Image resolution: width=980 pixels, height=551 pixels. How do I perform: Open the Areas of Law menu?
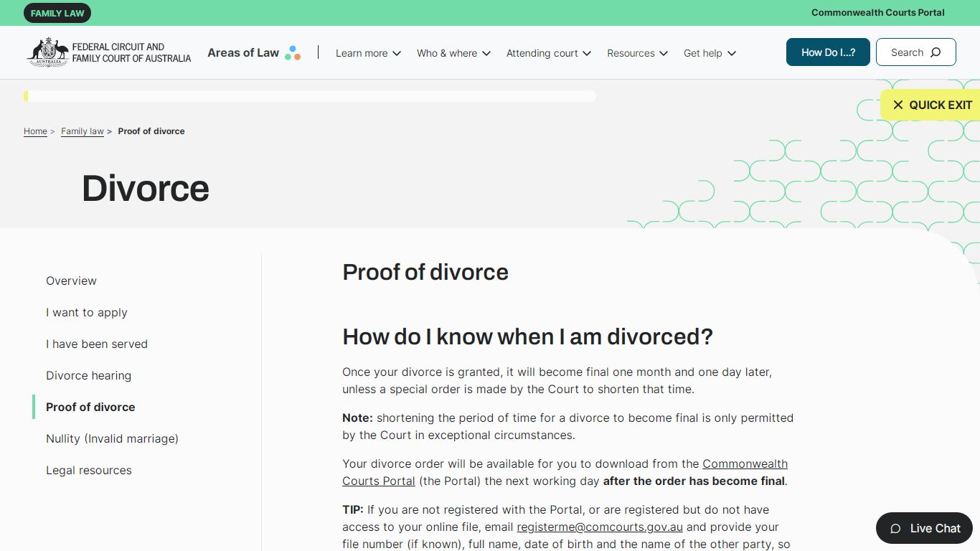click(x=254, y=53)
